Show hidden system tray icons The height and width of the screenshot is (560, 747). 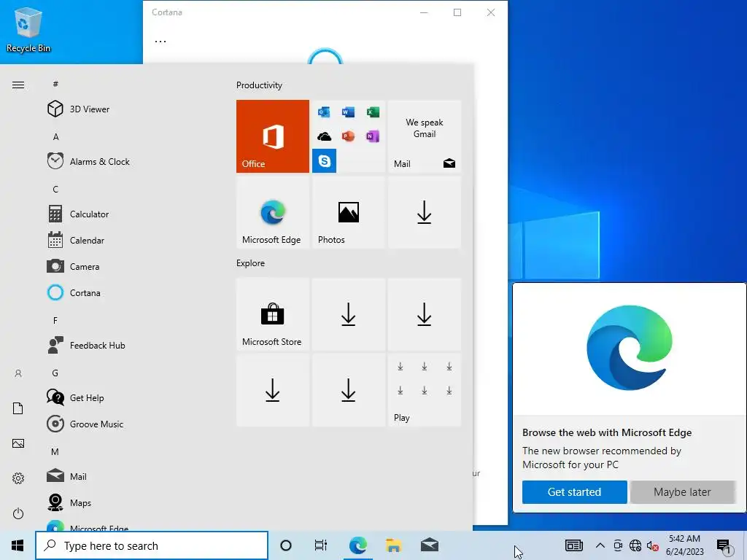[x=600, y=545]
